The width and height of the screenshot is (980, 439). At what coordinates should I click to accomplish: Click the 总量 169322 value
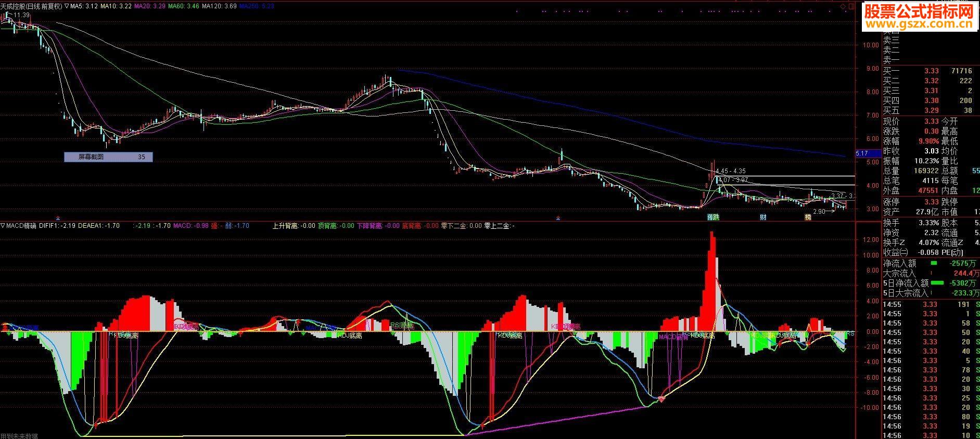pyautogui.click(x=926, y=171)
